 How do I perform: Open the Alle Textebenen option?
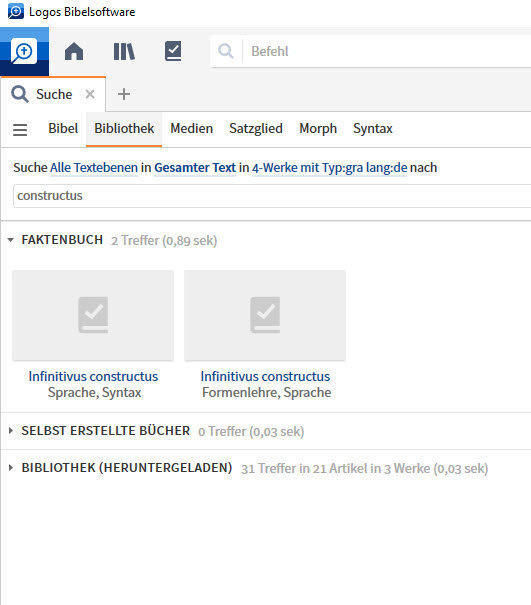(x=94, y=167)
